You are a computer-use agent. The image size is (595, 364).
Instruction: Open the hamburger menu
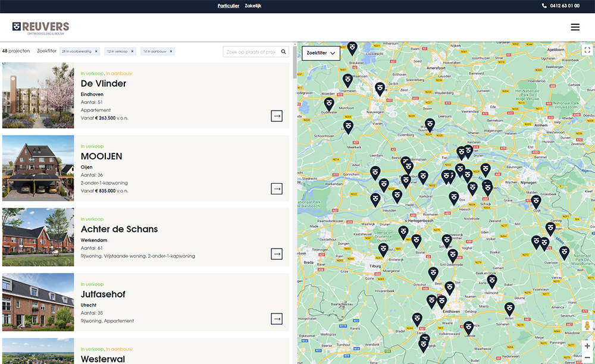pos(575,27)
